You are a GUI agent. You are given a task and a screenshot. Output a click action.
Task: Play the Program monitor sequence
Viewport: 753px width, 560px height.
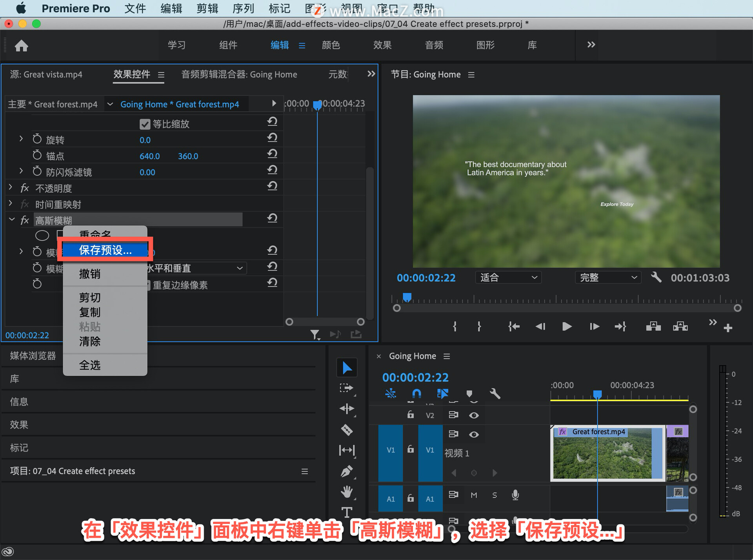566,326
